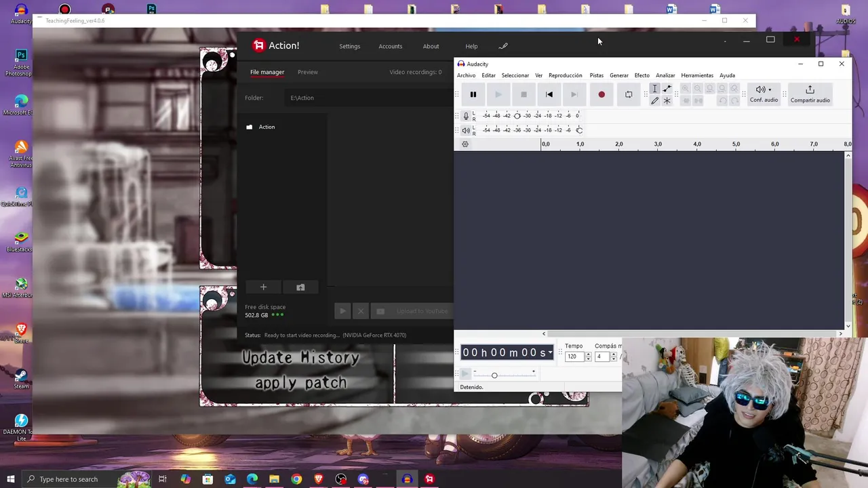Open the Efecto menu
The height and width of the screenshot is (488, 868).
coord(642,75)
